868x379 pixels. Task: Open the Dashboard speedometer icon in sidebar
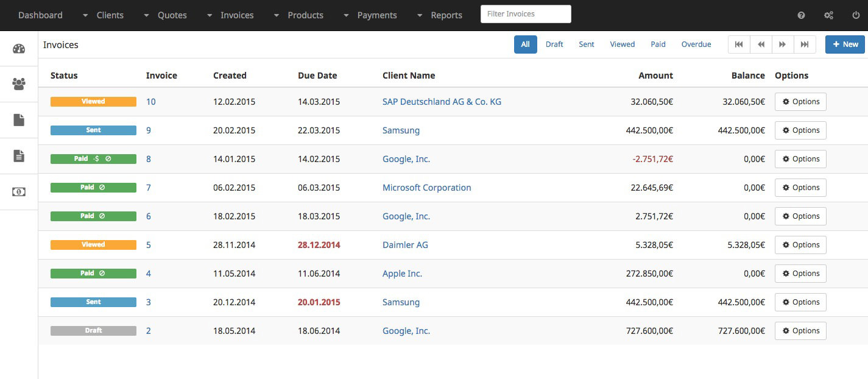click(18, 48)
